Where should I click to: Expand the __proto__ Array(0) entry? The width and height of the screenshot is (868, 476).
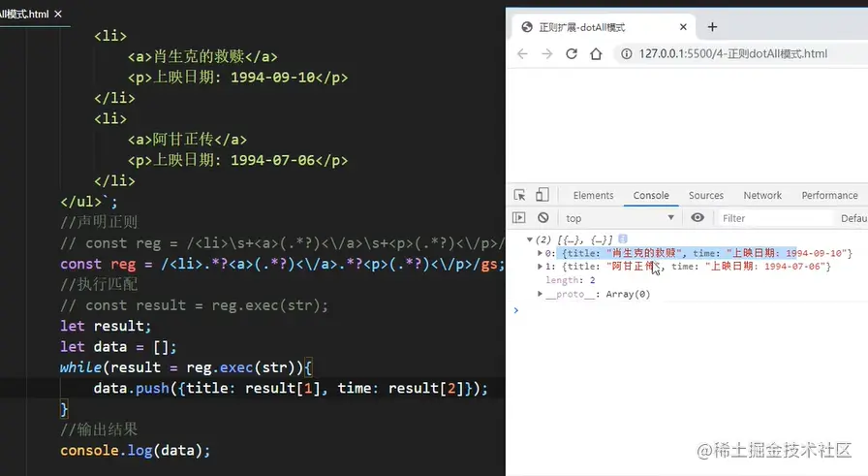(540, 294)
